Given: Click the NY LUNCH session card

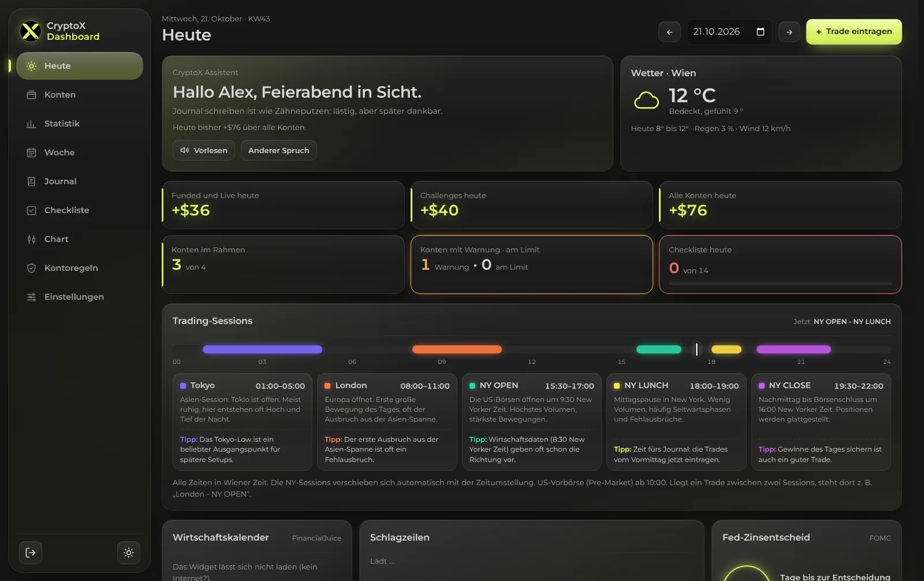Looking at the screenshot, I should [x=676, y=422].
